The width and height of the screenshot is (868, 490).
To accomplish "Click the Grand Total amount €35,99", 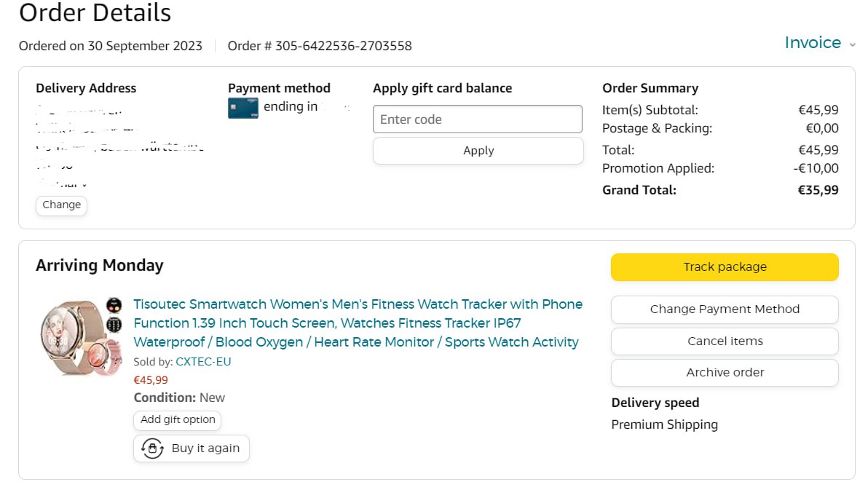I will pos(818,190).
